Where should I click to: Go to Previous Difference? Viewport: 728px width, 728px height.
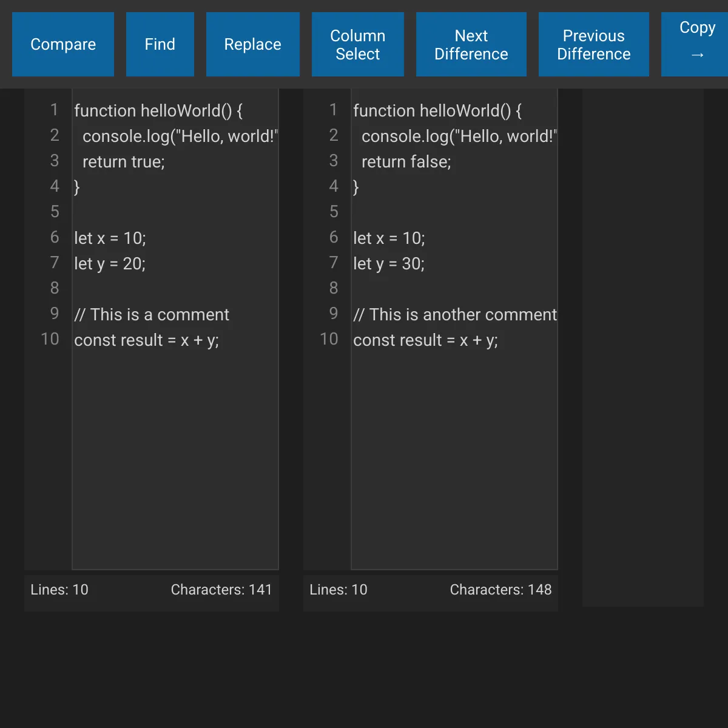point(594,44)
